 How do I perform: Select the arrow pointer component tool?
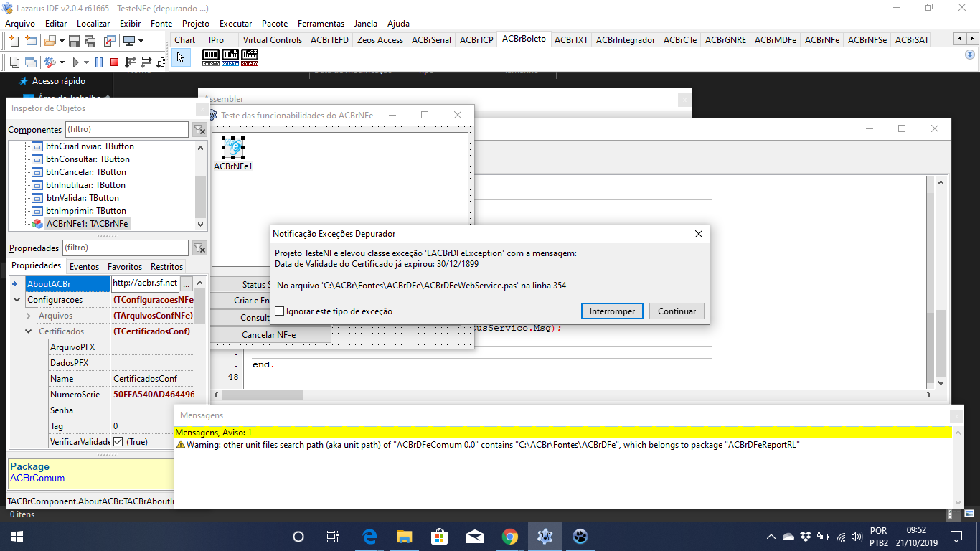pos(181,58)
